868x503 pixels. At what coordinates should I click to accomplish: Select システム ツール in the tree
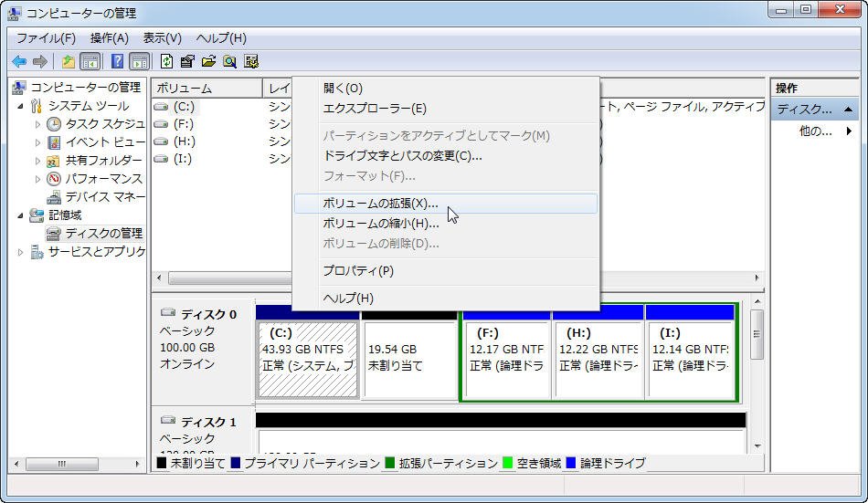click(88, 106)
